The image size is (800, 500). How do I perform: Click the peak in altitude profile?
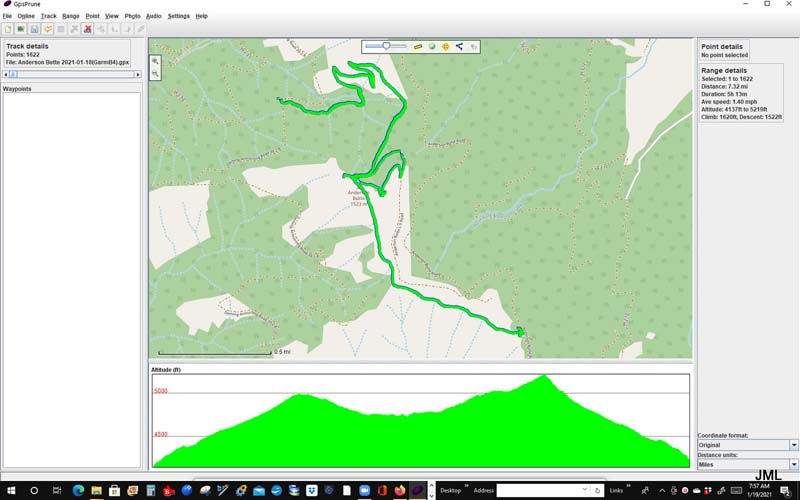pyautogui.click(x=543, y=377)
